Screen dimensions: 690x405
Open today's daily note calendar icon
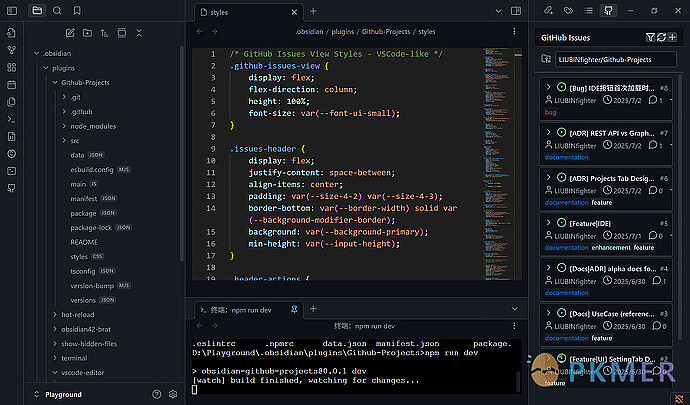coord(12,85)
